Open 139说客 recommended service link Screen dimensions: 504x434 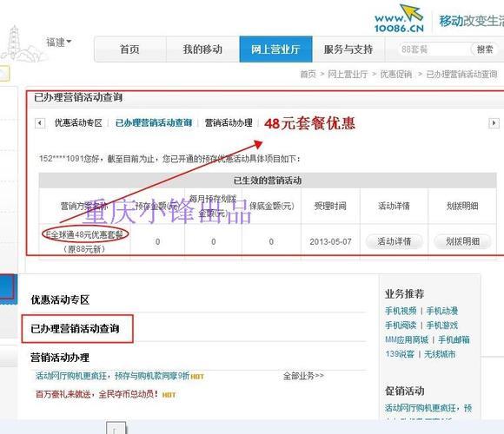click(x=400, y=354)
